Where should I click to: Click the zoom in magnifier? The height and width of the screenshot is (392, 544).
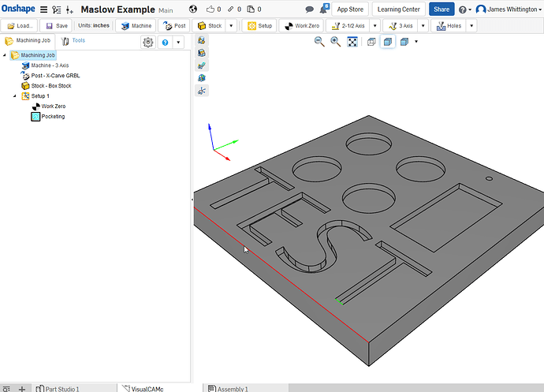336,42
